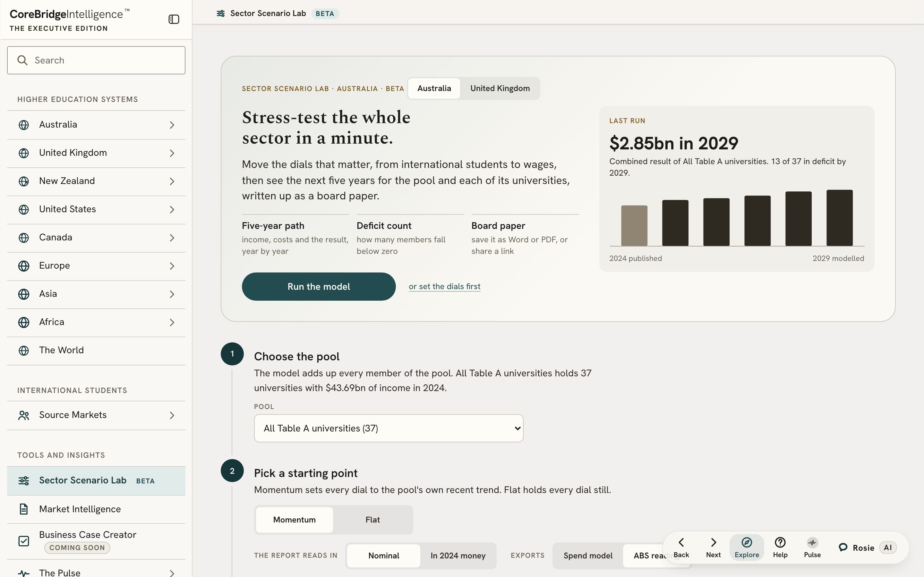Go to Next using the right arrow icon

click(713, 542)
